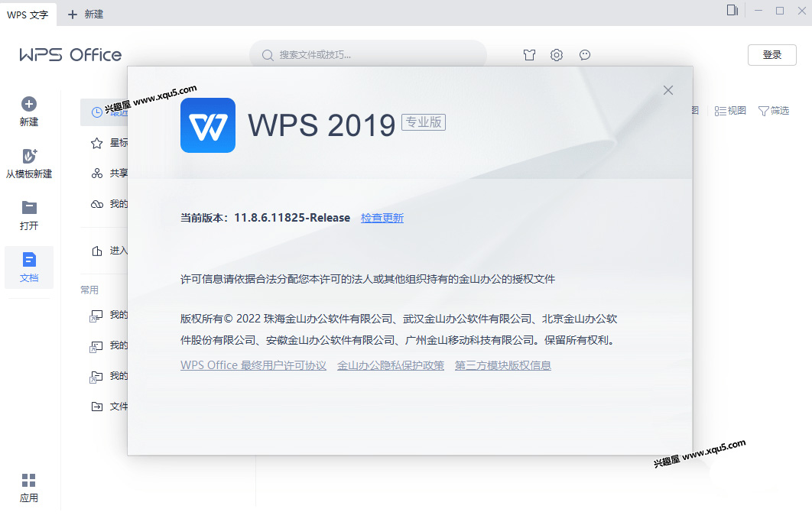The height and width of the screenshot is (525, 812).
Task: Open 第三方模块版权信息 link
Action: coord(503,365)
